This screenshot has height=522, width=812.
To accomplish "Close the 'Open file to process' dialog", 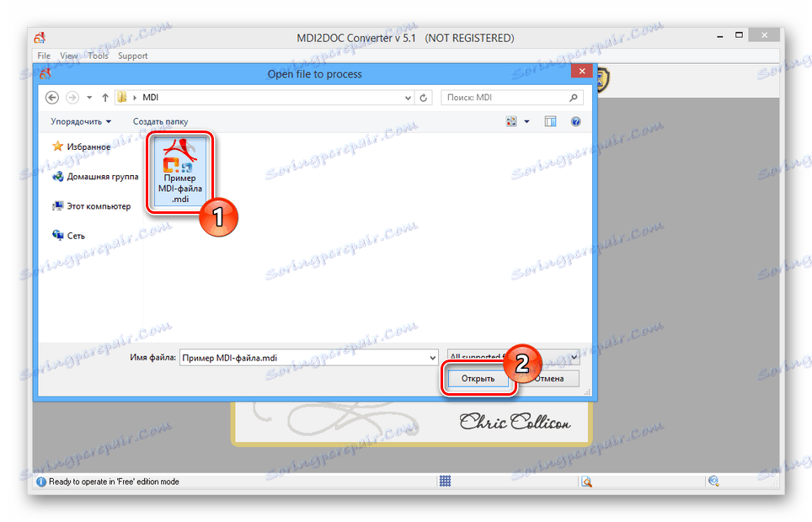I will (582, 71).
